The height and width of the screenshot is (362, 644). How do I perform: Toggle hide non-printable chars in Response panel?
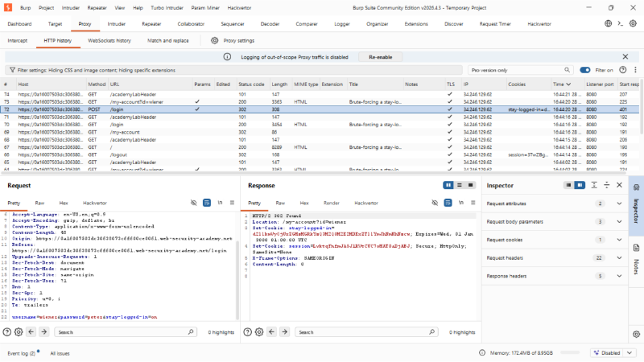point(435,203)
